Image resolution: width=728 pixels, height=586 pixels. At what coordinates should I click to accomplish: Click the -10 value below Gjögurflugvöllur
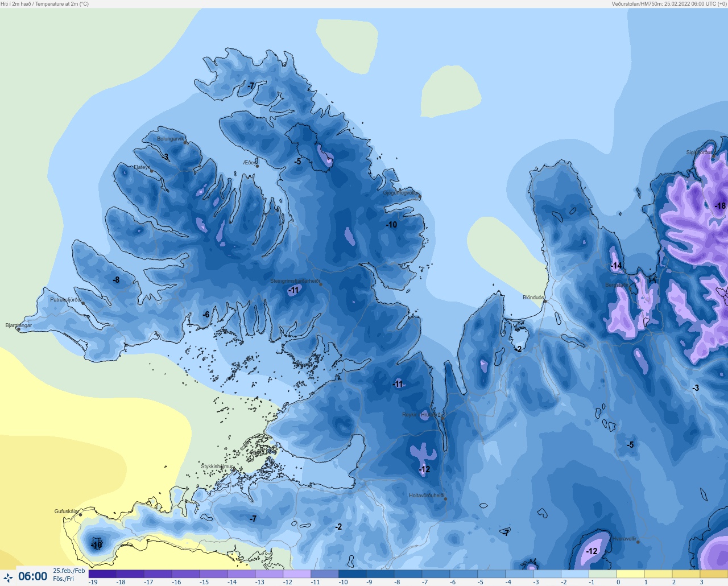pyautogui.click(x=391, y=225)
